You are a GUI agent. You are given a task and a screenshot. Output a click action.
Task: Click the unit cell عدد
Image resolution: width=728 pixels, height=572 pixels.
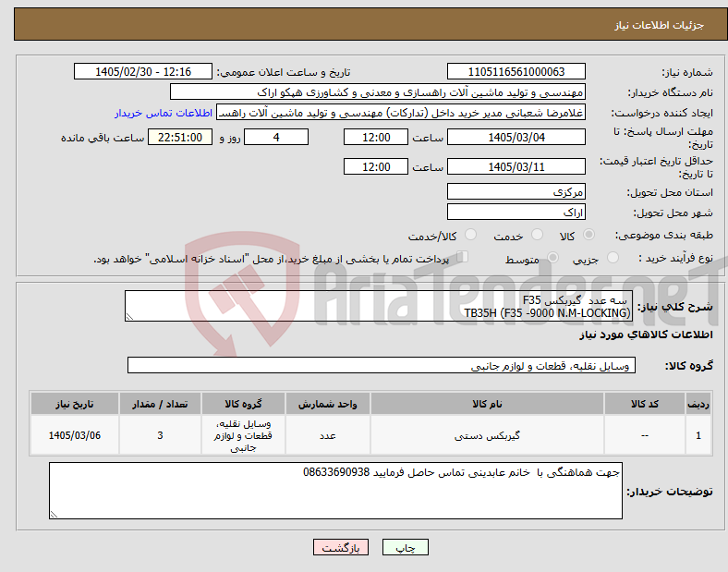tap(327, 435)
